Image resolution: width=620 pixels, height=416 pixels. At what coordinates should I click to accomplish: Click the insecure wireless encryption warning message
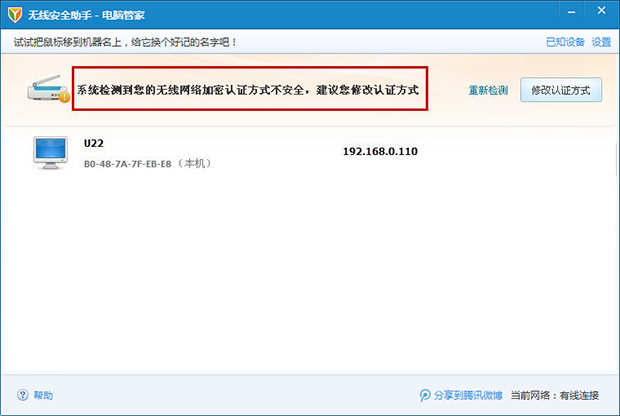pyautogui.click(x=248, y=90)
